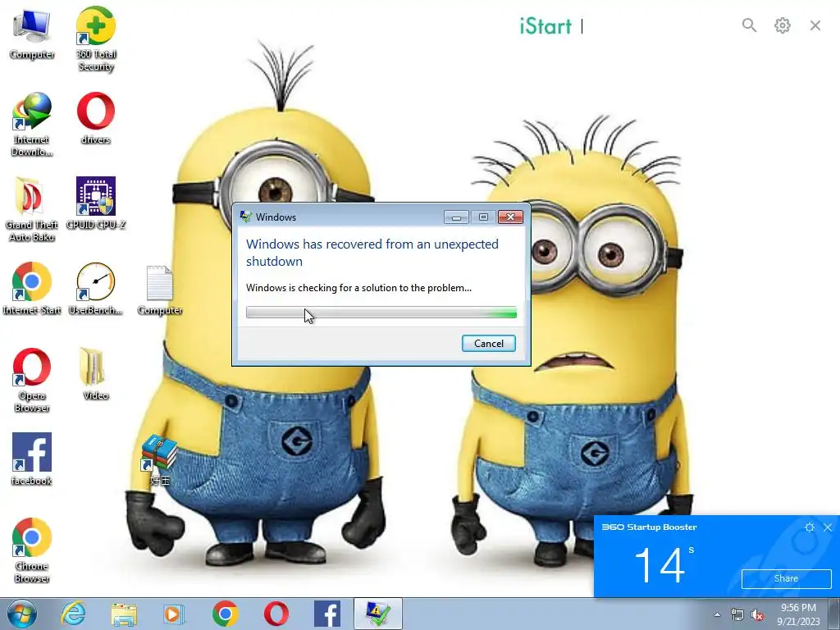Screen dimensions: 840x630
Task: Open Chrome from the taskbar
Action: click(225, 614)
